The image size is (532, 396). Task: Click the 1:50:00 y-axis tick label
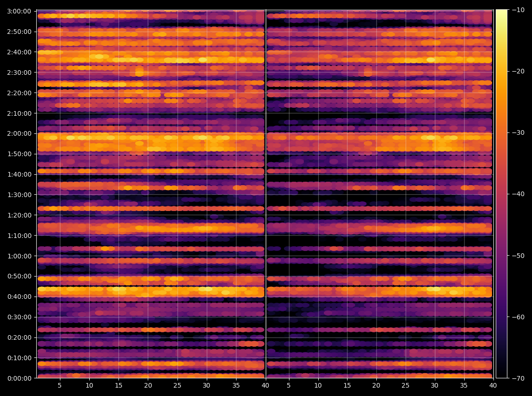click(19, 154)
